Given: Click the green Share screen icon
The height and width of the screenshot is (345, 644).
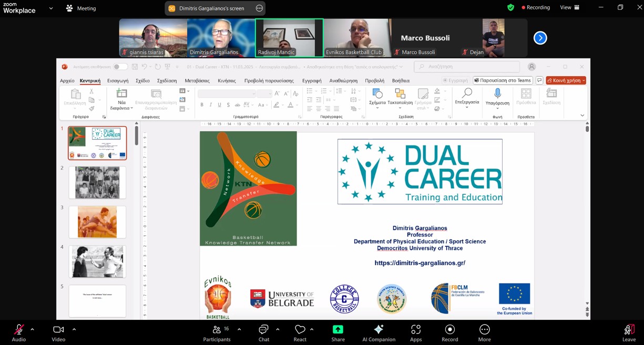Looking at the screenshot, I should coord(338,330).
